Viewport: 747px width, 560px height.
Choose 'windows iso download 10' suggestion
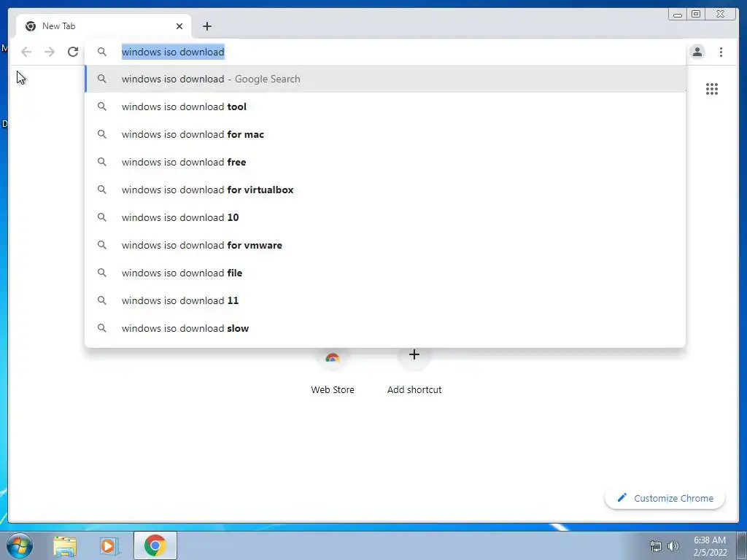point(385,217)
